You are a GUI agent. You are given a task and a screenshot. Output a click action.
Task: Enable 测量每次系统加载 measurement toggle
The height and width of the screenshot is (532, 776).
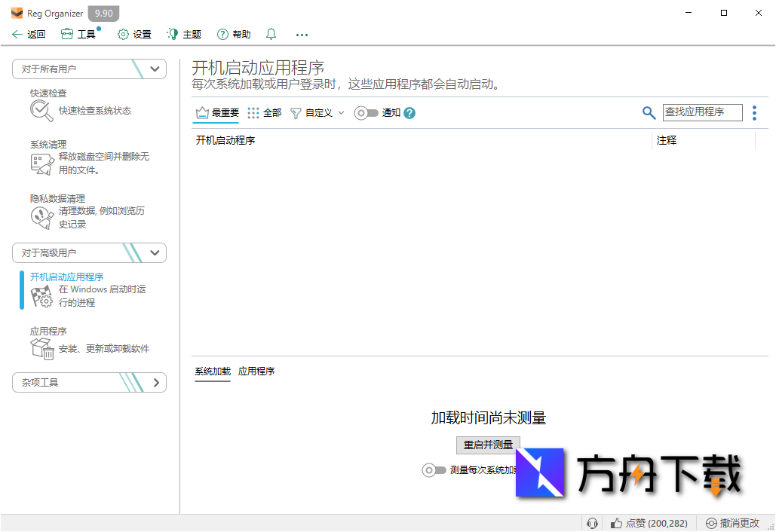point(434,469)
